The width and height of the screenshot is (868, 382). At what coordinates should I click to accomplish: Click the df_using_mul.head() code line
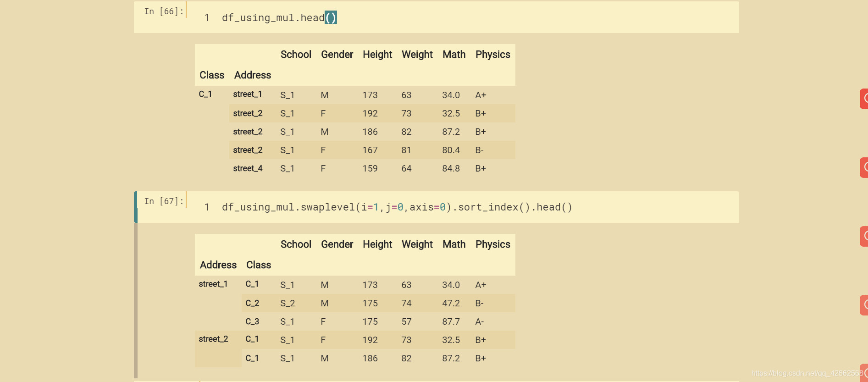[x=279, y=18]
